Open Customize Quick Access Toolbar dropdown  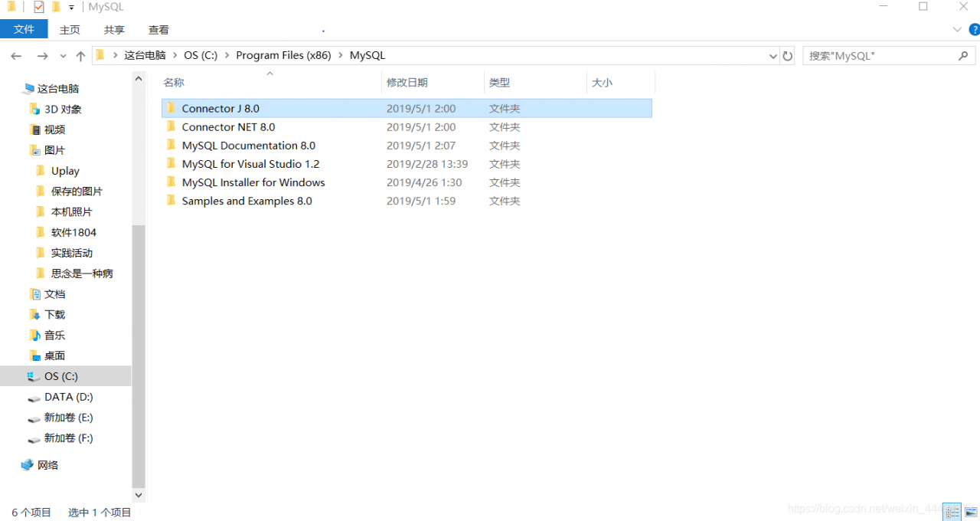71,8
